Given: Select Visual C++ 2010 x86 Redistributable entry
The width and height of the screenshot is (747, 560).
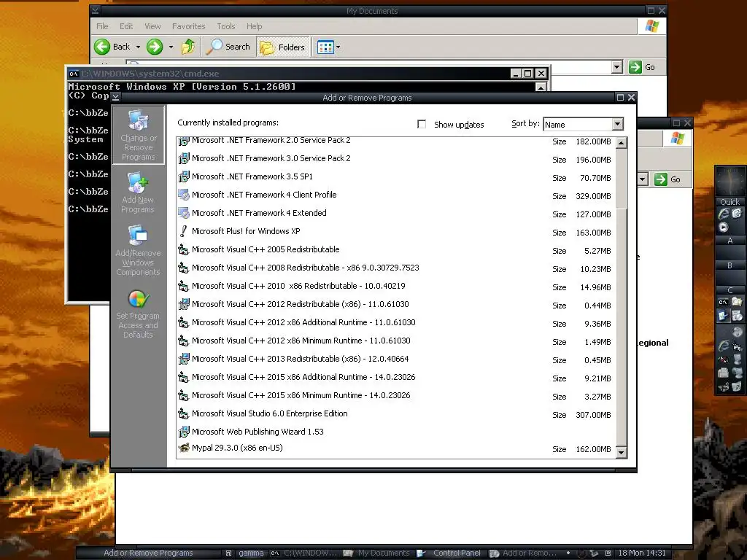Looking at the screenshot, I should point(396,286).
